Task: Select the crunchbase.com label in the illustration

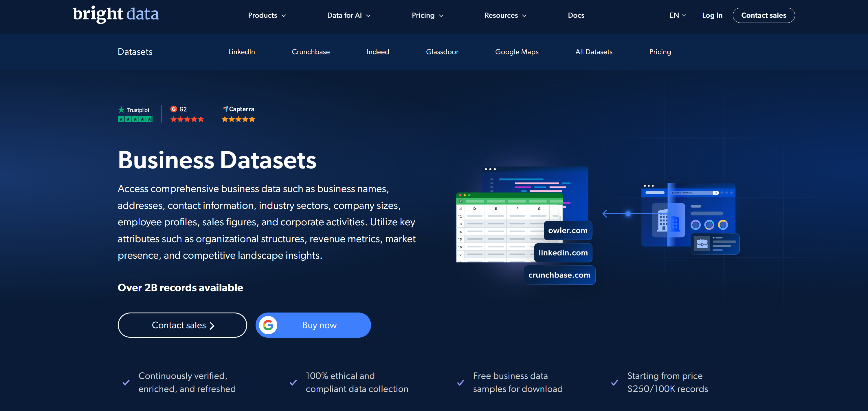Action: pos(559,275)
